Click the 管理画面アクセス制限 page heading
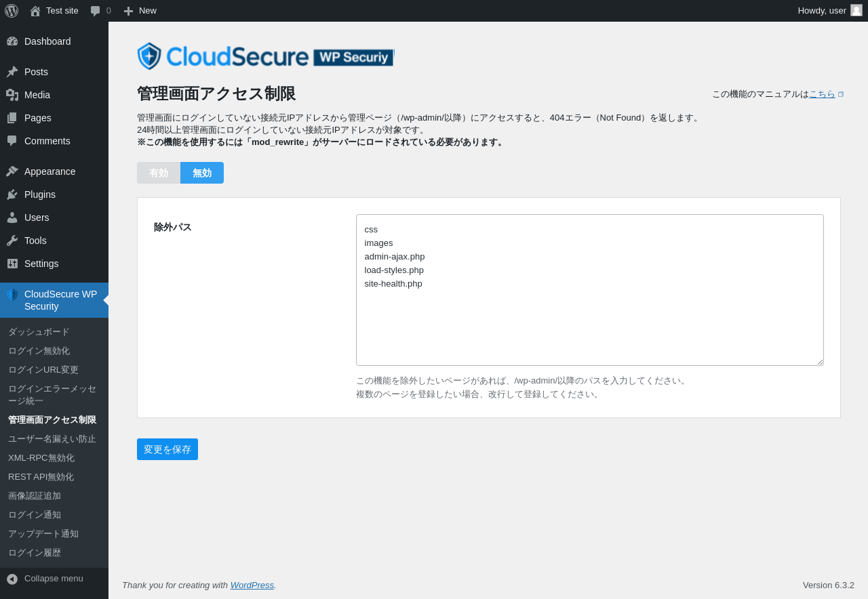 [216, 94]
